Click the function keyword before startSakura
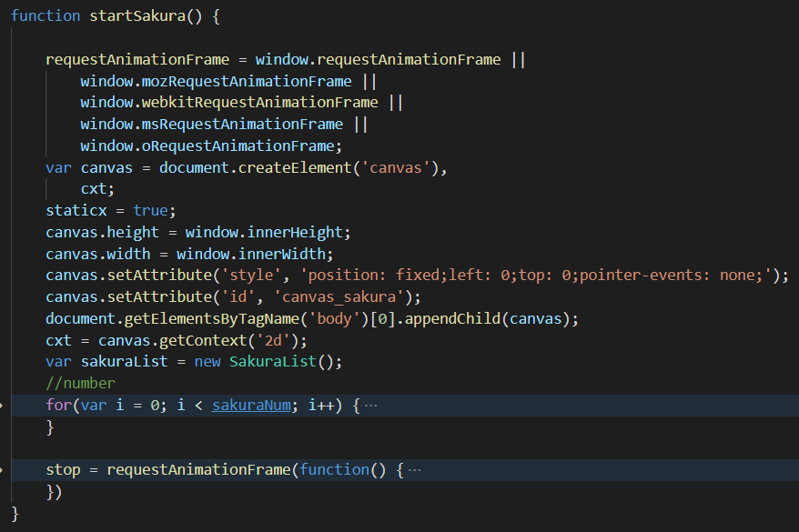 click(x=46, y=16)
